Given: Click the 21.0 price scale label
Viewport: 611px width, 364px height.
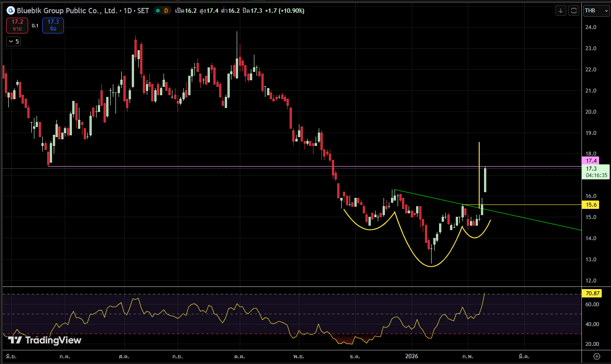Looking at the screenshot, I should click(x=591, y=91).
